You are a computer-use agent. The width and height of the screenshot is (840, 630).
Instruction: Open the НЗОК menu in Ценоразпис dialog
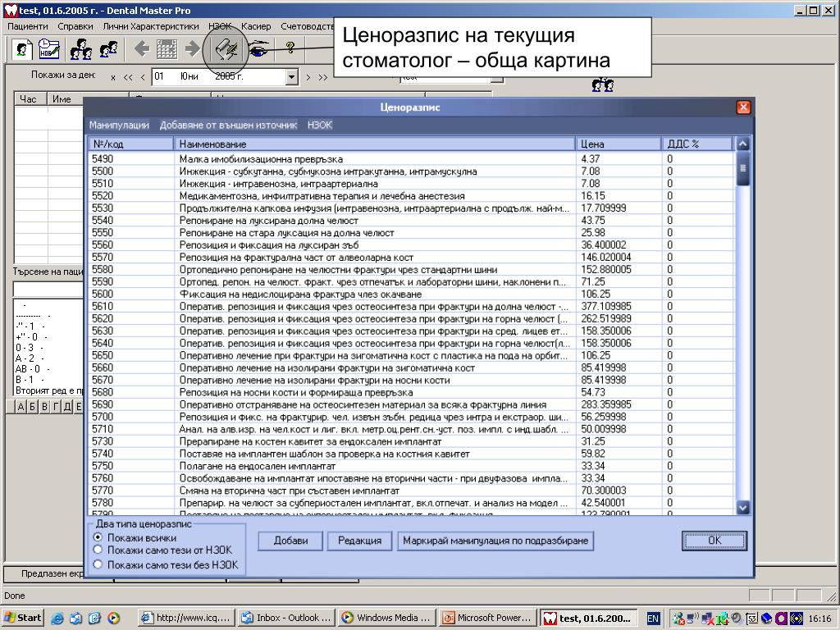320,125
